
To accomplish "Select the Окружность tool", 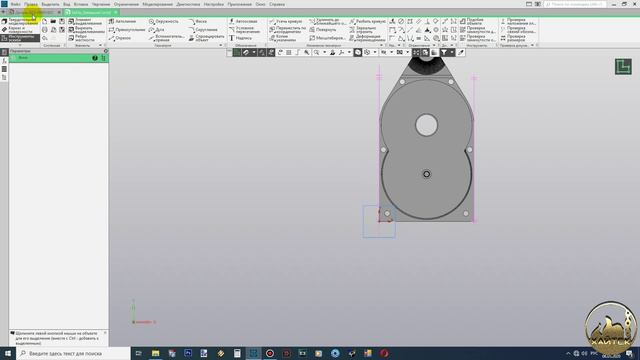I will 164,21.
